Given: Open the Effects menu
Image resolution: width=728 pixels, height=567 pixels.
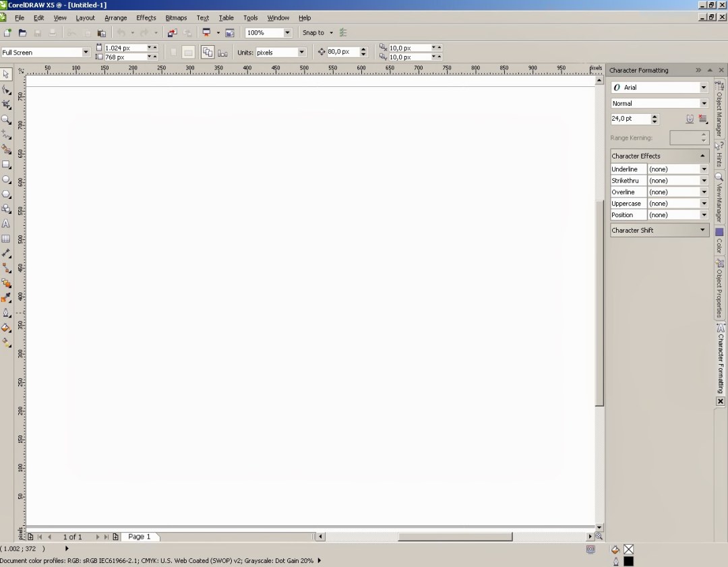Looking at the screenshot, I should click(146, 18).
